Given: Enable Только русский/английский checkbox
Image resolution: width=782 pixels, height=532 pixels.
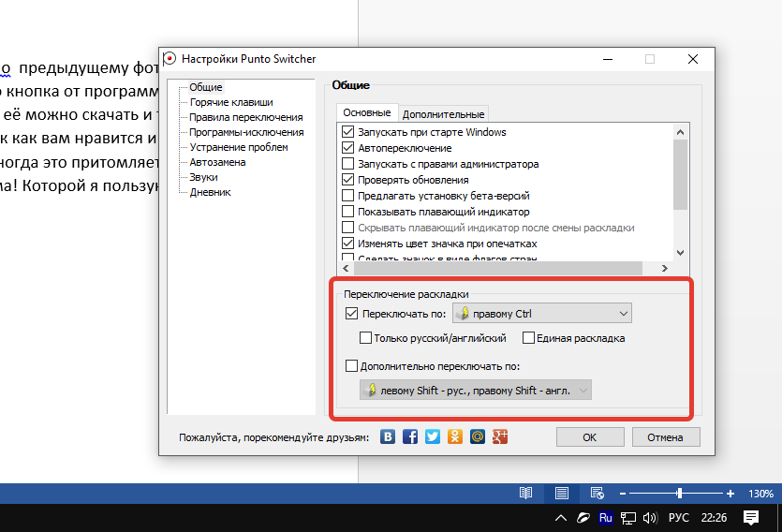Looking at the screenshot, I should (x=365, y=338).
